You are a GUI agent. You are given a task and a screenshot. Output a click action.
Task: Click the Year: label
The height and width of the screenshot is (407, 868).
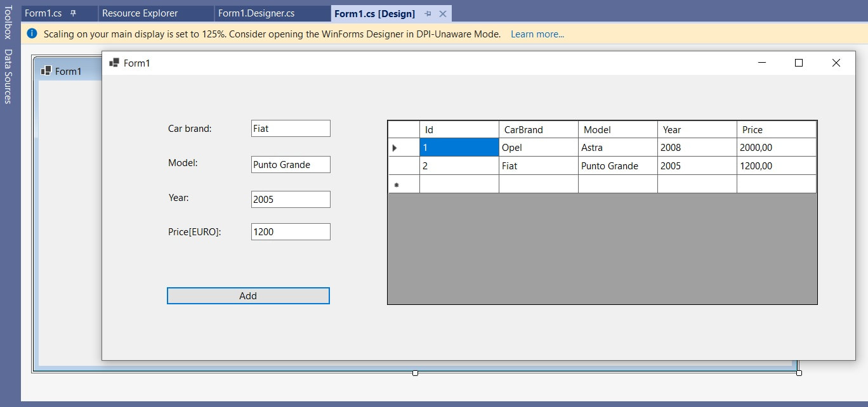[178, 198]
